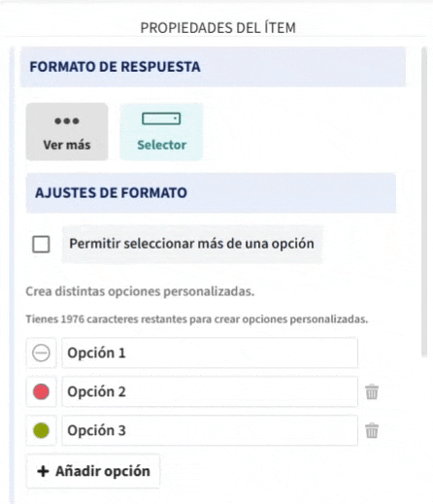The height and width of the screenshot is (504, 433).
Task: Click the three-dots icon above Ver más
Action: 67,121
